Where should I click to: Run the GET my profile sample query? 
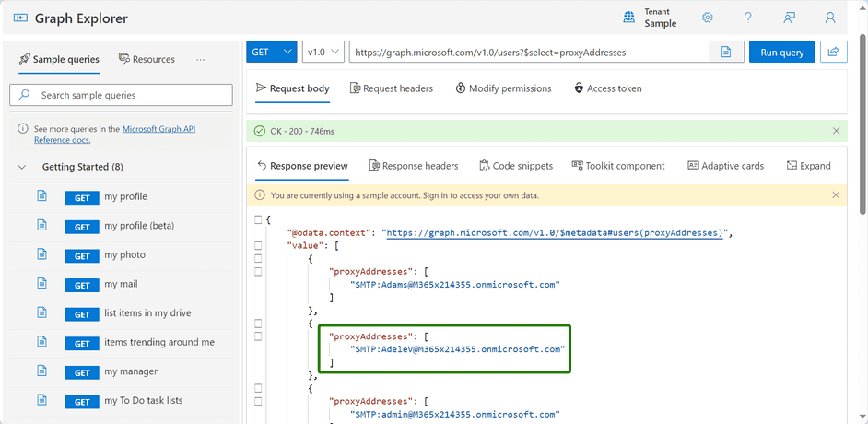82,197
